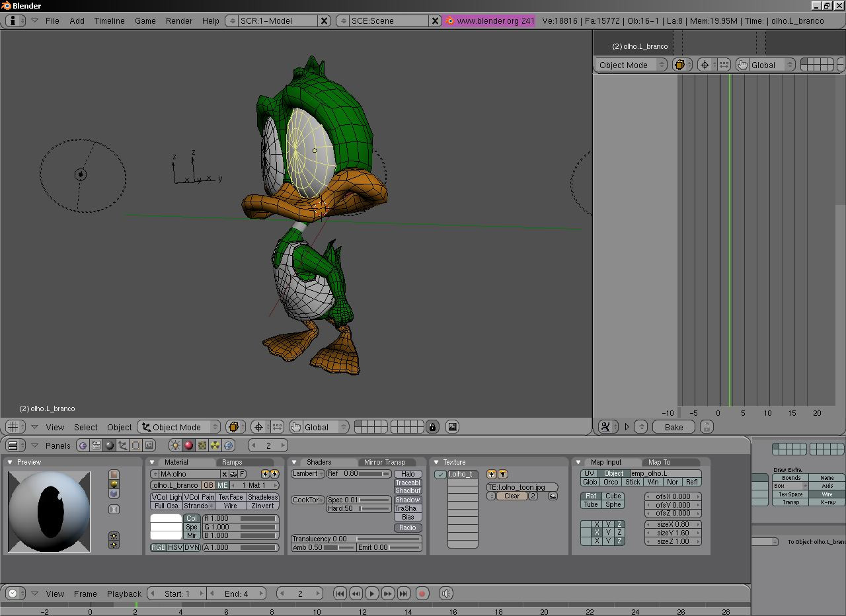The image size is (846, 616).
Task: Open draw type cube selector in 3D view header
Action: 235,427
